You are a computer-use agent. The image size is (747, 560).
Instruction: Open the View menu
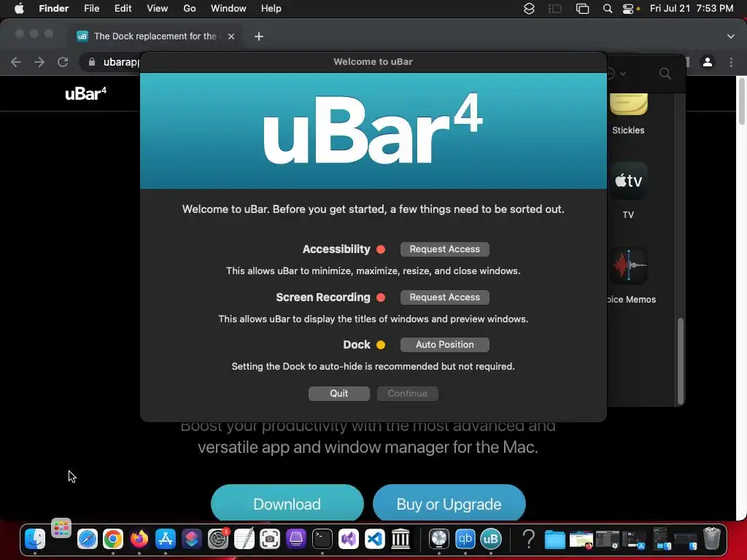[x=158, y=9]
